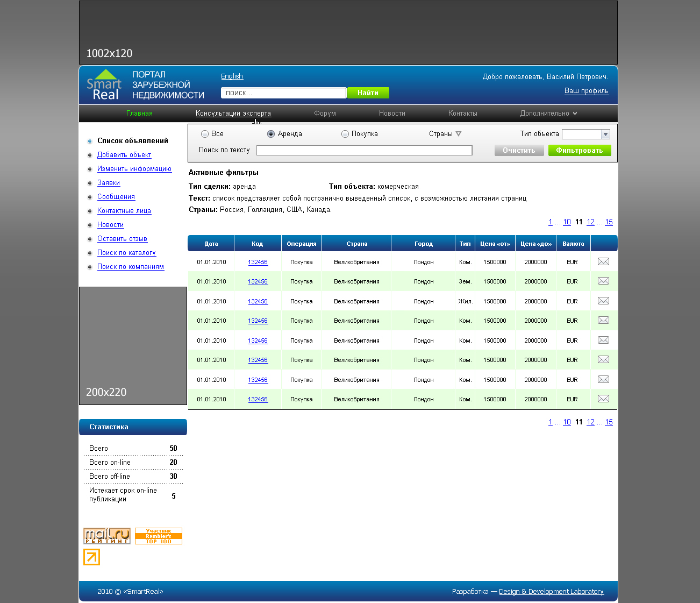Go to the 'Форум' menu item
Viewport: 700px width, 603px height.
[x=325, y=113]
